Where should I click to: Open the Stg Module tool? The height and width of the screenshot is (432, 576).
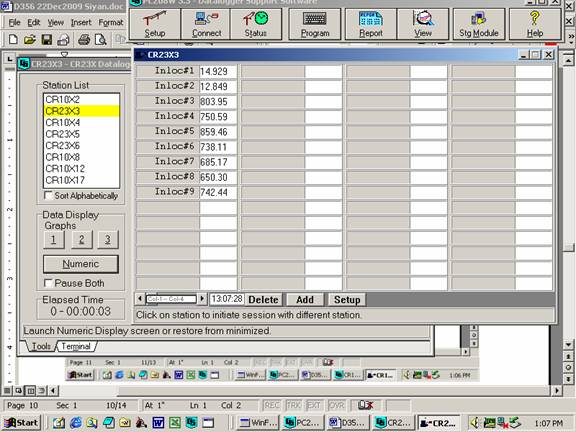click(479, 24)
